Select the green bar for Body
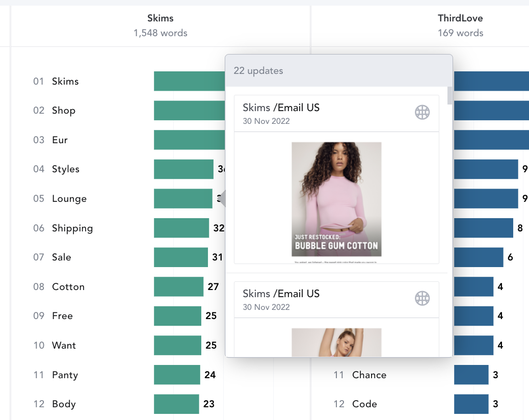Viewport: 529px width, 420px height. coord(176,404)
